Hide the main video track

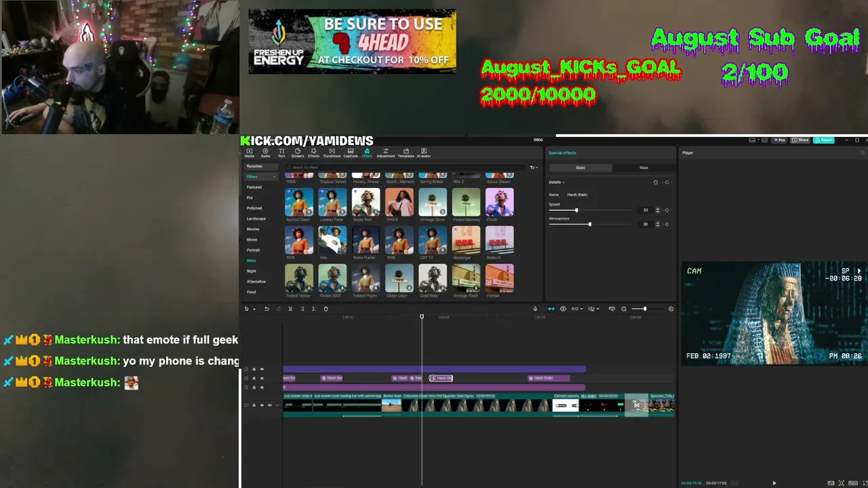[262, 405]
